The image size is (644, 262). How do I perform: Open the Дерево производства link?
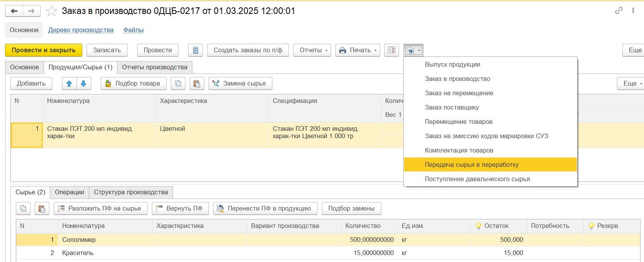click(81, 30)
